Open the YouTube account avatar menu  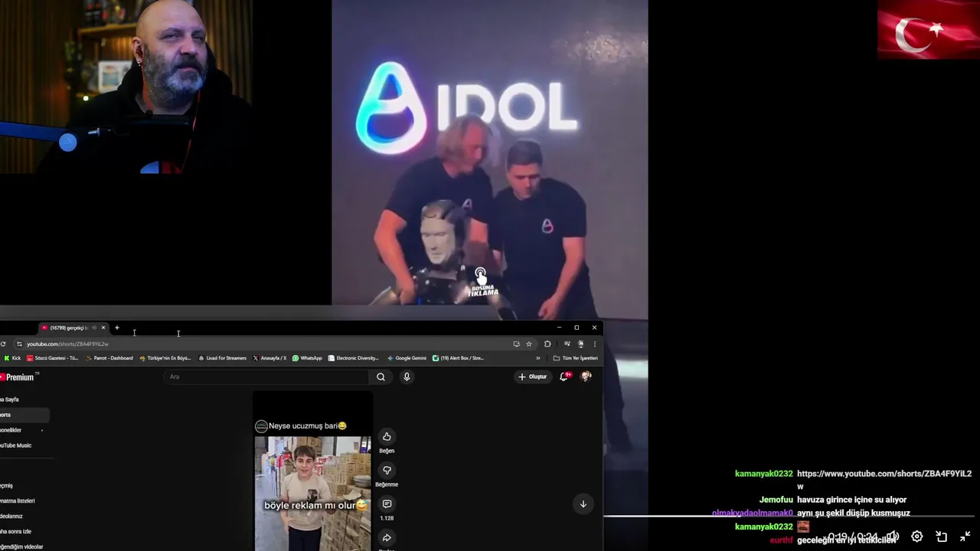pyautogui.click(x=586, y=377)
